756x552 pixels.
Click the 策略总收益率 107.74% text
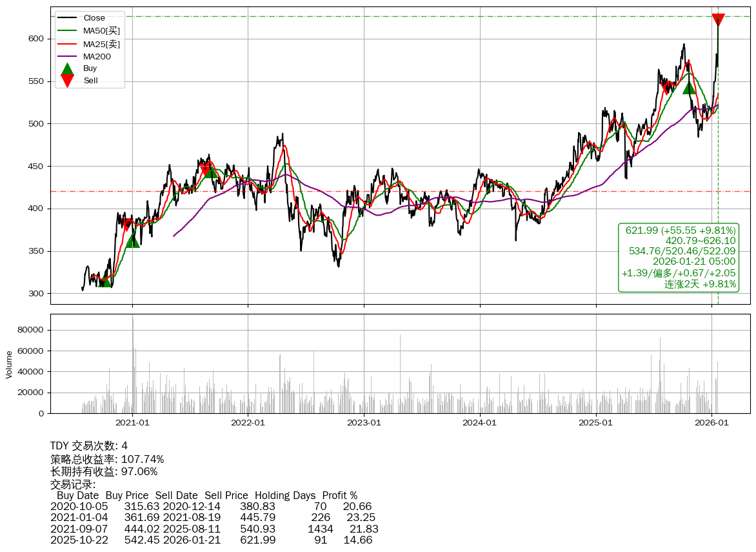[x=107, y=460]
